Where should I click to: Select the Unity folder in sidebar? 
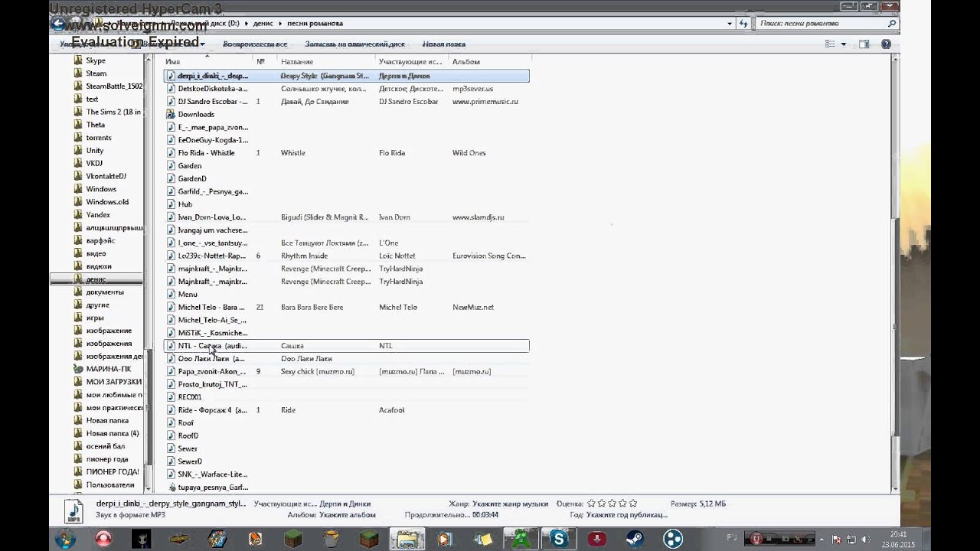coord(95,151)
